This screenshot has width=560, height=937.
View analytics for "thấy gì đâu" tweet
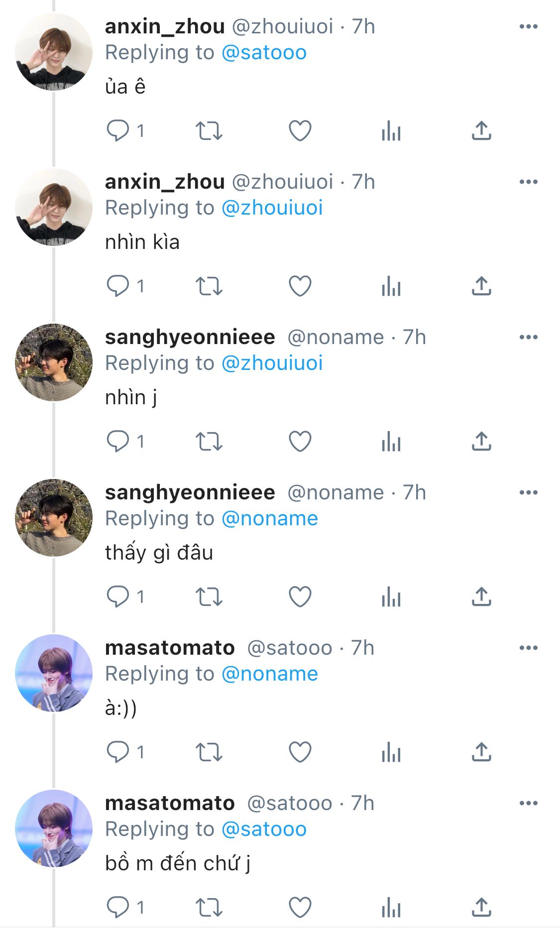coord(391,597)
